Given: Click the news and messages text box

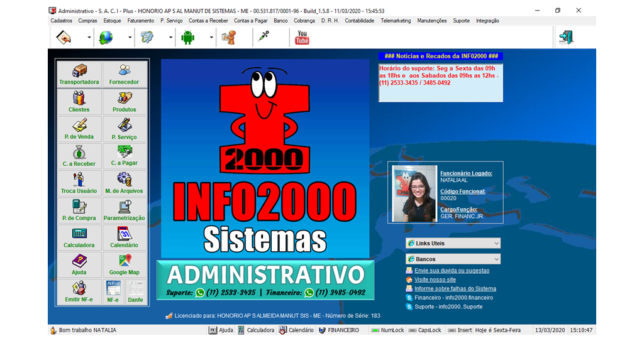Looking at the screenshot, I should point(440,82).
